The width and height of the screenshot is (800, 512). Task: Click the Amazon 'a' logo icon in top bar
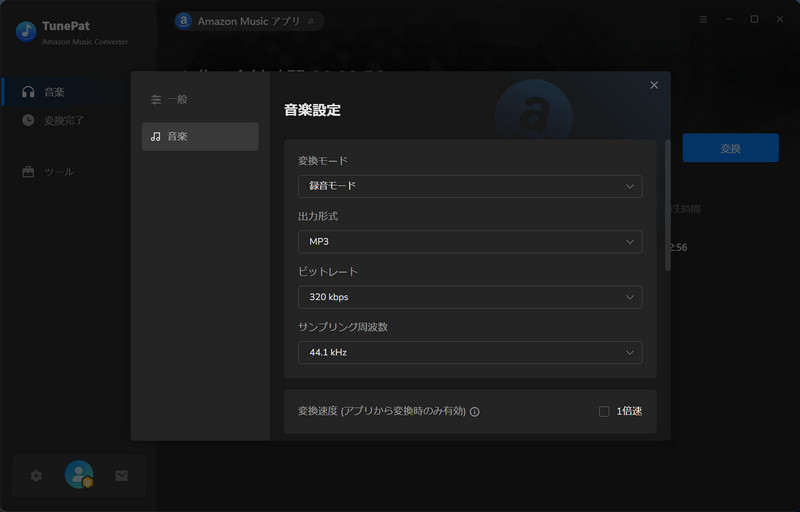184,21
